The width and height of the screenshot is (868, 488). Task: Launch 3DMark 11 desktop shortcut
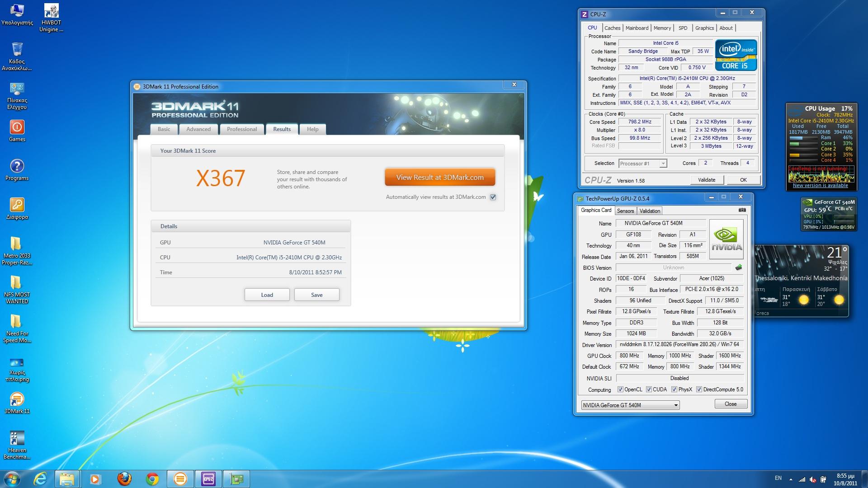[17, 403]
